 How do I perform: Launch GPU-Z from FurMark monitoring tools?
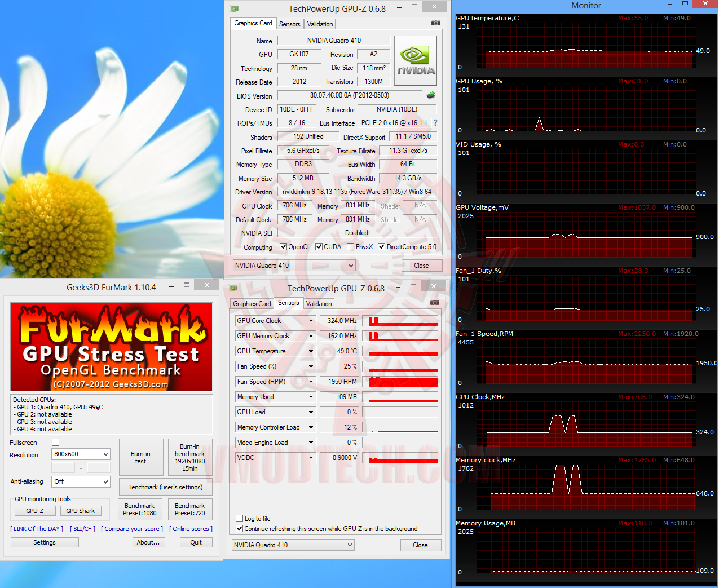click(x=35, y=511)
